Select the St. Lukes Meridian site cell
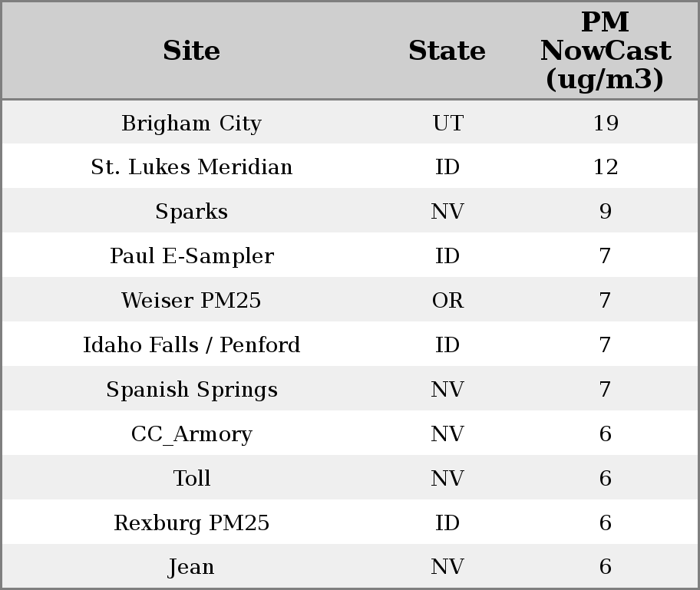Viewport: 700px width, 590px height. tap(191, 167)
